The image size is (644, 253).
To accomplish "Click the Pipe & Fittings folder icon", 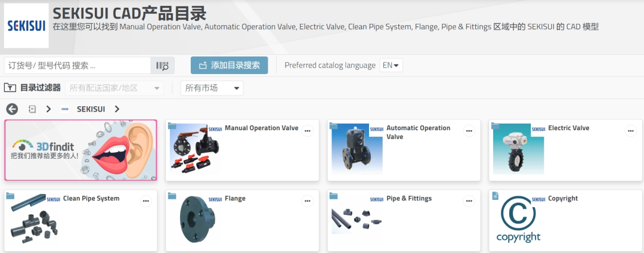I will coord(333,196).
